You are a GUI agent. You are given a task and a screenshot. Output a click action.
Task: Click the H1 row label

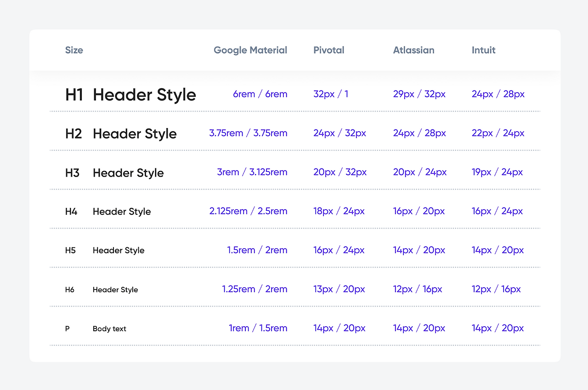(x=74, y=95)
